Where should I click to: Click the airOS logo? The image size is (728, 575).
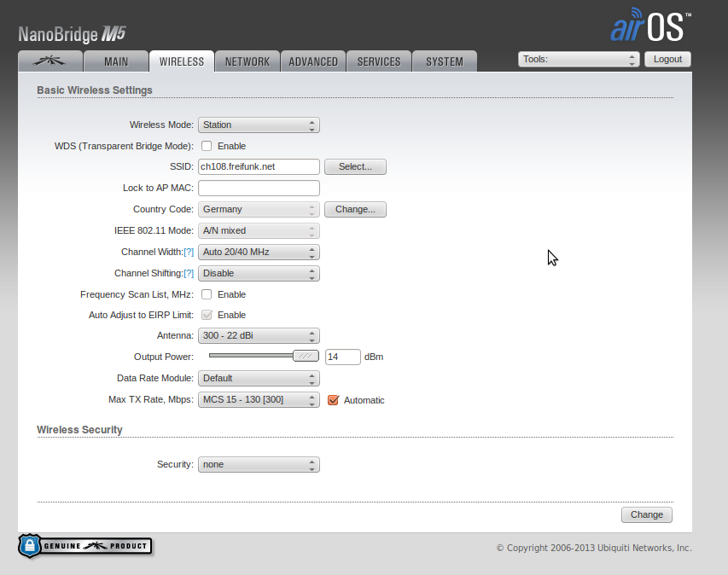click(x=650, y=27)
